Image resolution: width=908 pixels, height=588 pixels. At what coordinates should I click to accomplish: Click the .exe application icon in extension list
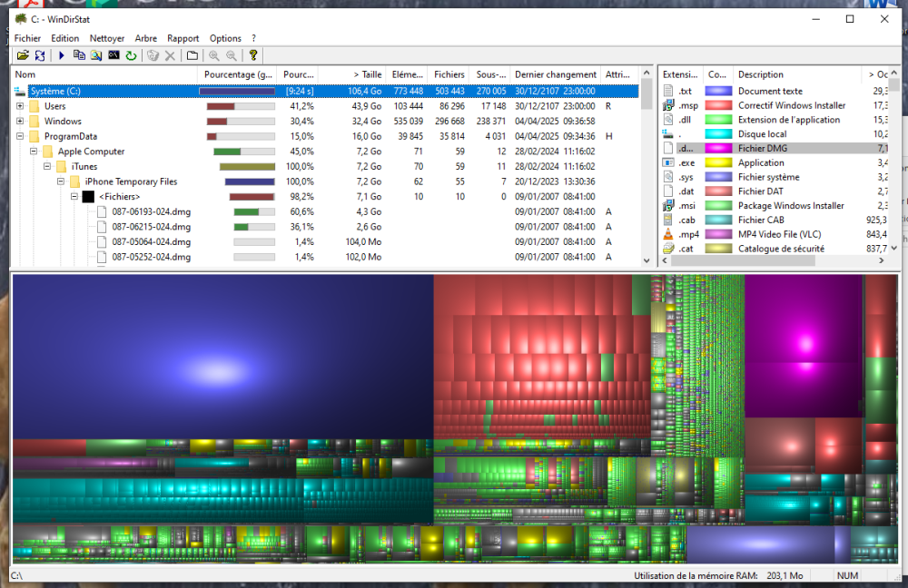[668, 162]
